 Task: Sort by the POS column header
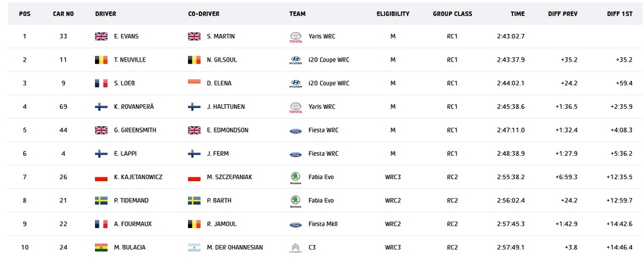25,14
